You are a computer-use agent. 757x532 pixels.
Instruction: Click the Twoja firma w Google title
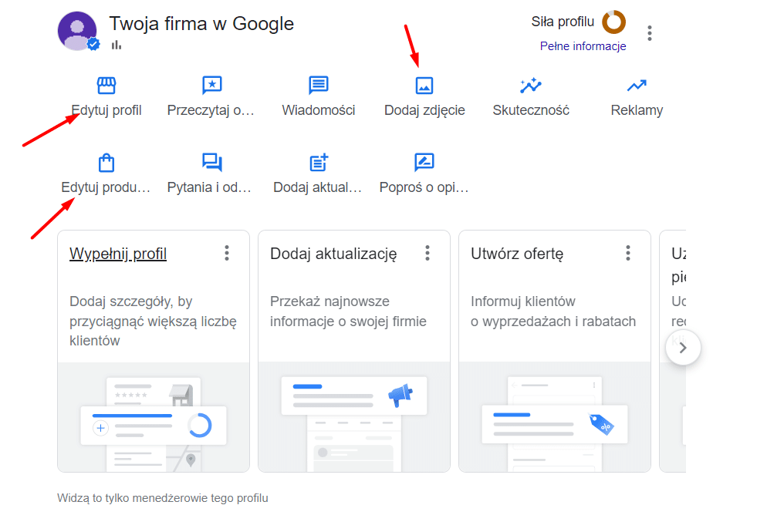pyautogui.click(x=201, y=24)
